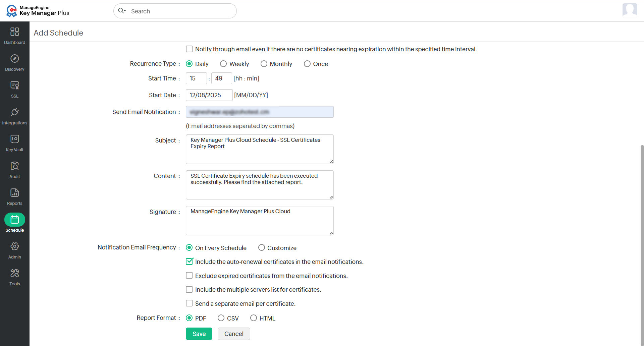This screenshot has height=346, width=644.
Task: Click the Signature box resize handle
Action: pos(331,233)
